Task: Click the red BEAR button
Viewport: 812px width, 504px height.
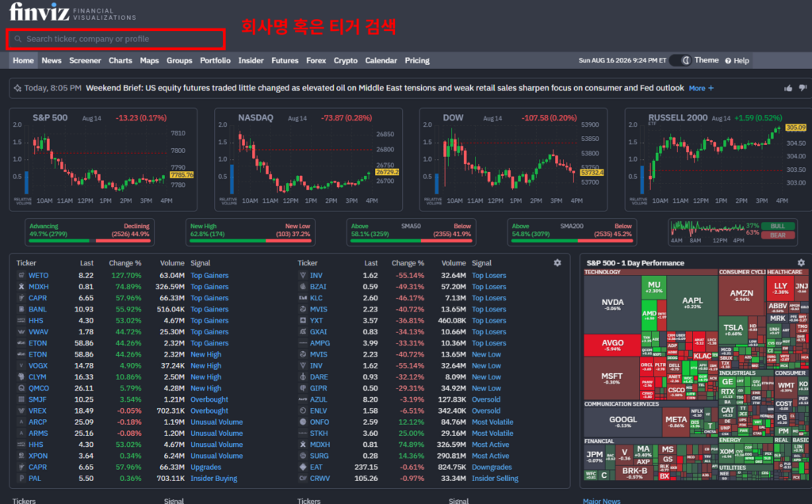Action: [x=778, y=235]
